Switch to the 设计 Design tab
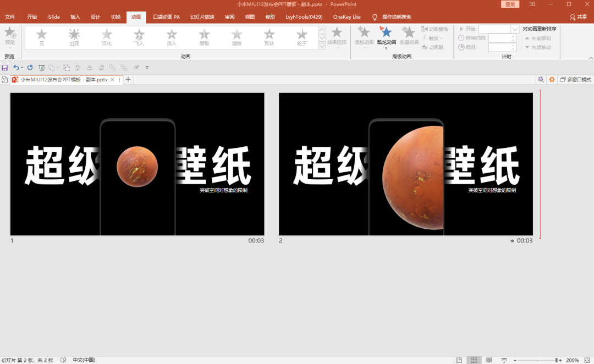Image resolution: width=594 pixels, height=364 pixels. (x=96, y=17)
